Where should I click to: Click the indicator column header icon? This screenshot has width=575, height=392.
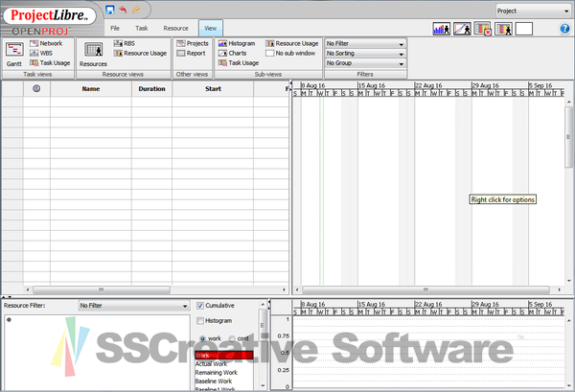pos(36,88)
